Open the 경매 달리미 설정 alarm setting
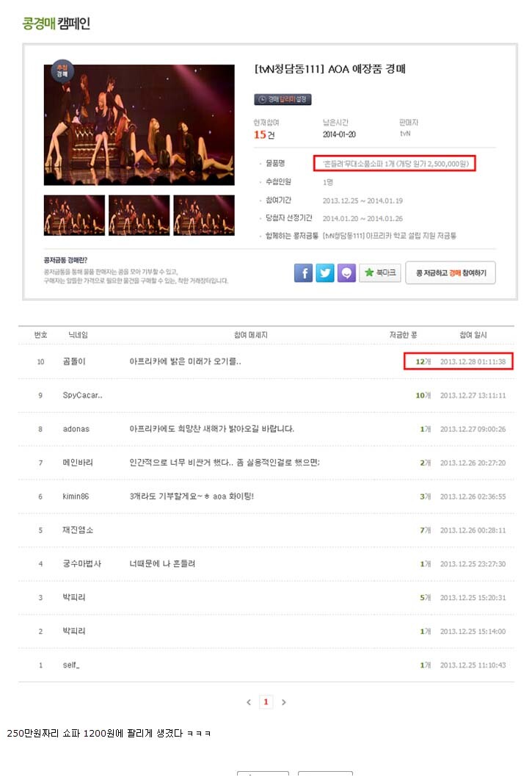The width and height of the screenshot is (532, 777). [283, 99]
